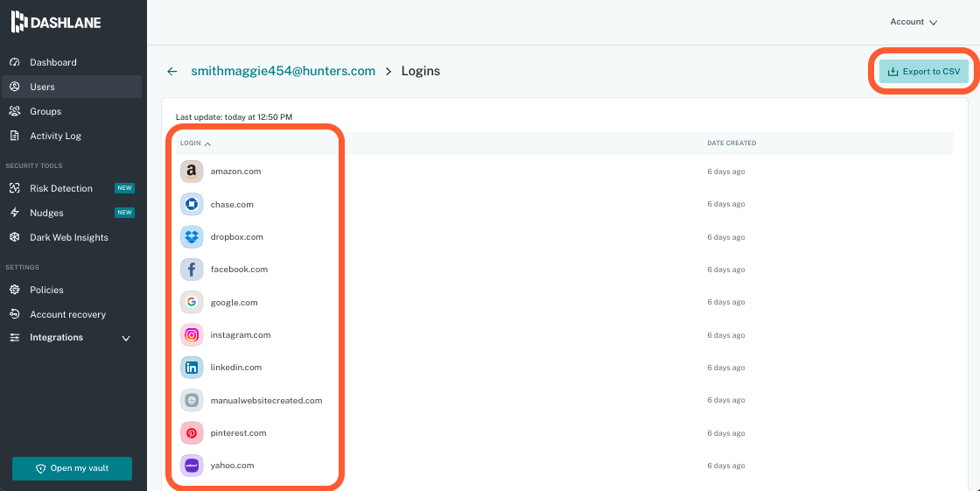
Task: Navigate to Dark Web Insights
Action: 68,238
